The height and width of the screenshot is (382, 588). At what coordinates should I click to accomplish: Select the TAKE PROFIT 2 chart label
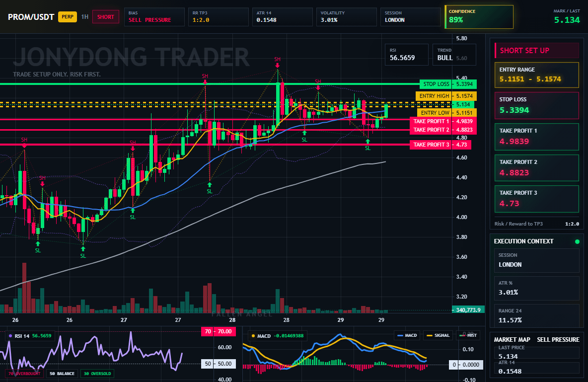[x=443, y=130]
